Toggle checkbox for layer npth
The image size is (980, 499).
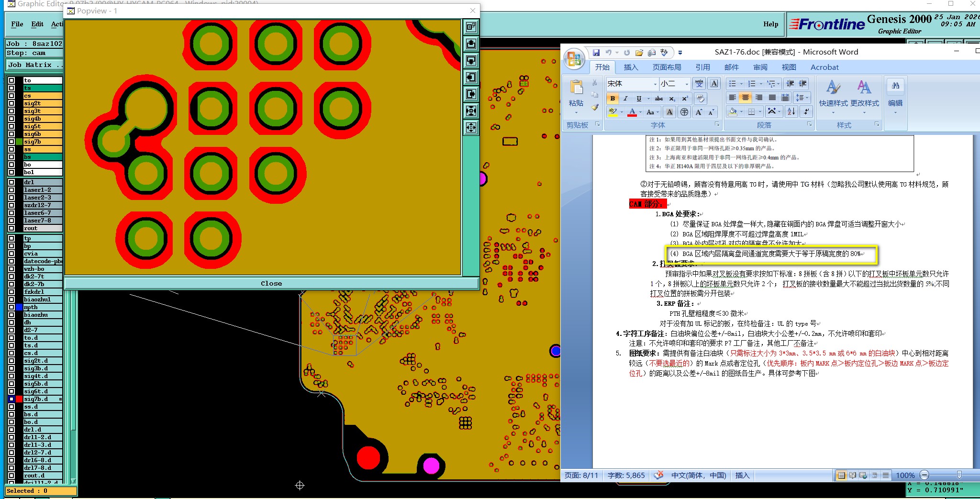(11, 307)
